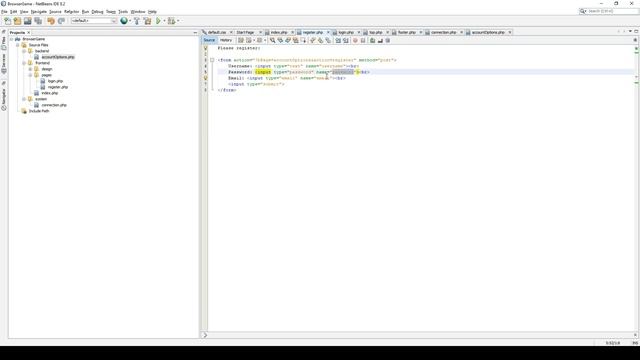Click the Previous Bookmark editor icon
Image resolution: width=640 pixels, height=360 pixels.
[313, 40]
